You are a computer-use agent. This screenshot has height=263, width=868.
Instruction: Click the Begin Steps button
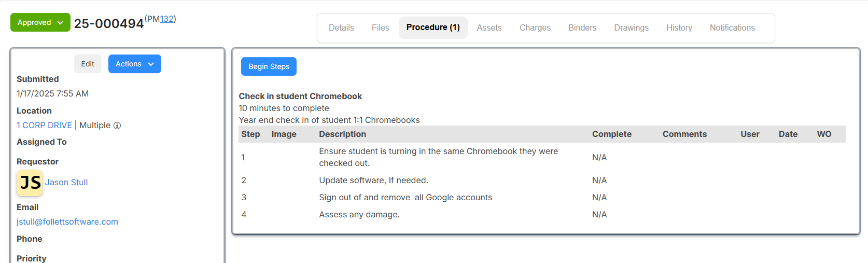tap(269, 66)
